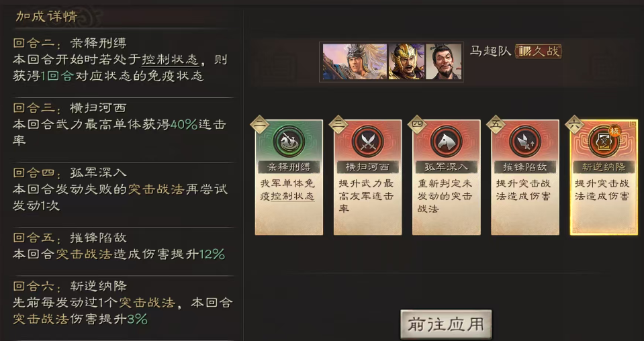Viewport: 644px width, 341px height.
Task: Select the horse head icon of 孤军深入
Action: (x=447, y=141)
